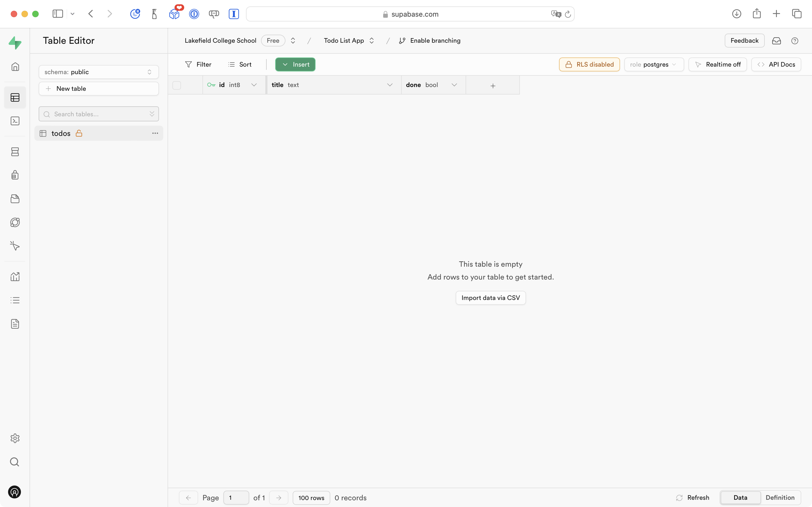
Task: Open Project Settings gear icon
Action: point(15,438)
